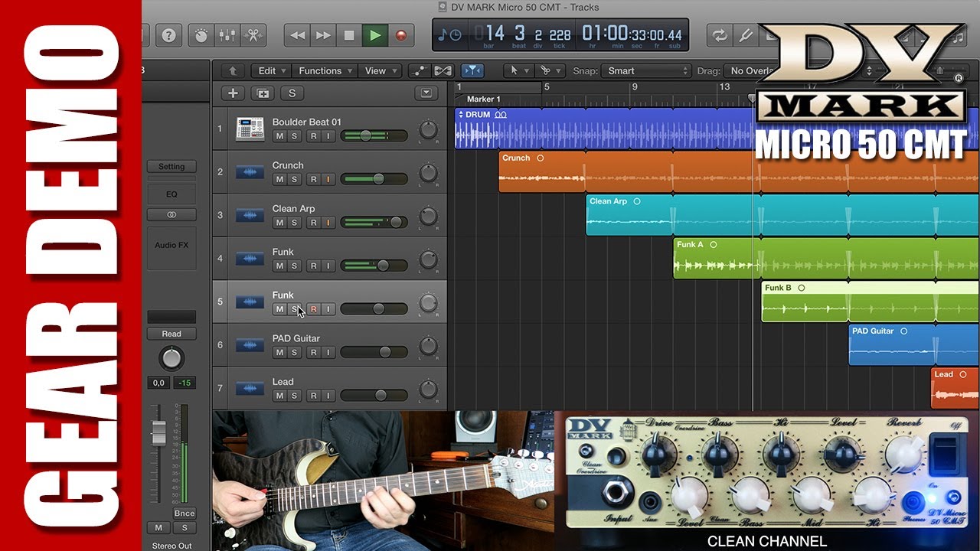Open the Edit menu in tracks area
This screenshot has height=551, width=980.
[271, 70]
